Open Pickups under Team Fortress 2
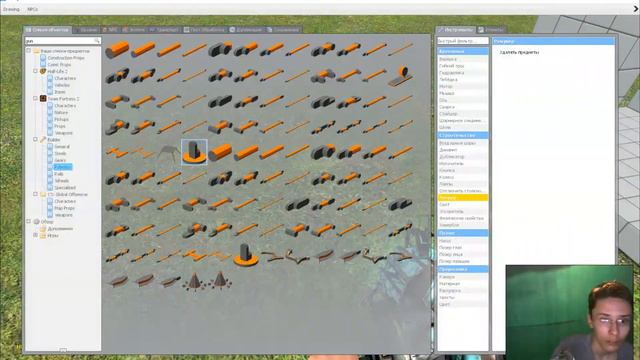640x360 pixels. [62, 119]
